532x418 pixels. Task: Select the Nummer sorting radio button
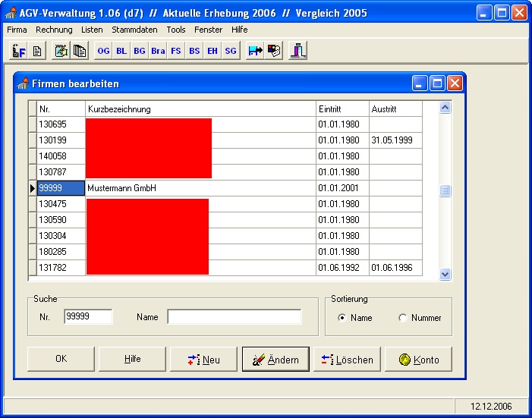(402, 318)
